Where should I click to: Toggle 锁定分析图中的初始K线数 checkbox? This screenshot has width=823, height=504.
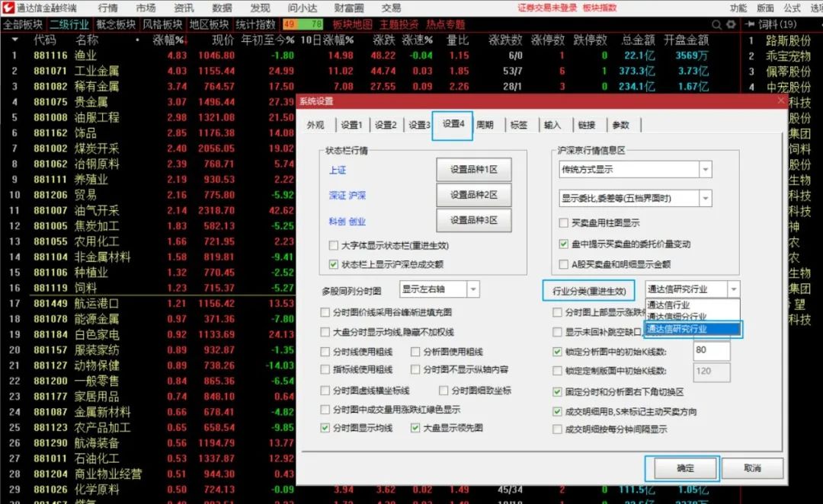[x=557, y=352]
